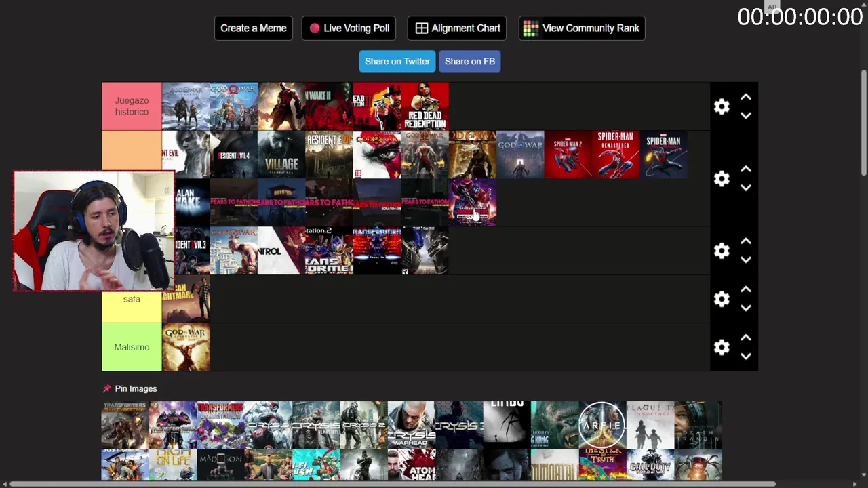The width and height of the screenshot is (868, 488).
Task: Select the Resident Evil 3 cover
Action: point(192,251)
